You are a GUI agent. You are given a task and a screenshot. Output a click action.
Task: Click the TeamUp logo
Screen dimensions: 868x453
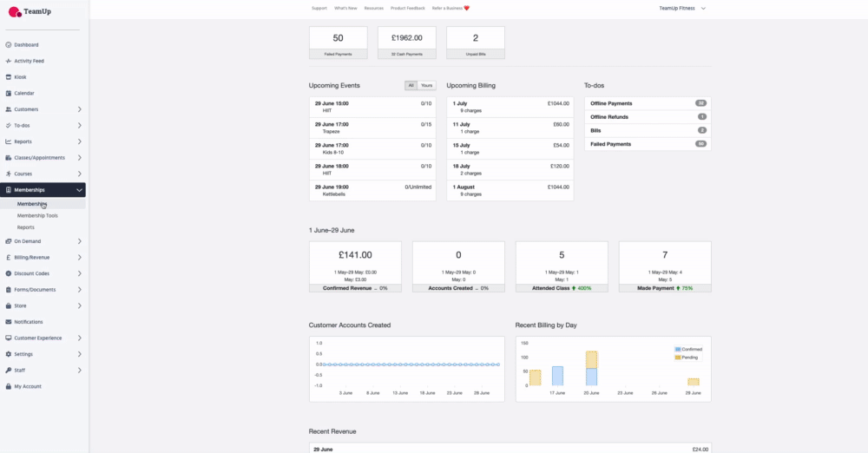pos(29,12)
